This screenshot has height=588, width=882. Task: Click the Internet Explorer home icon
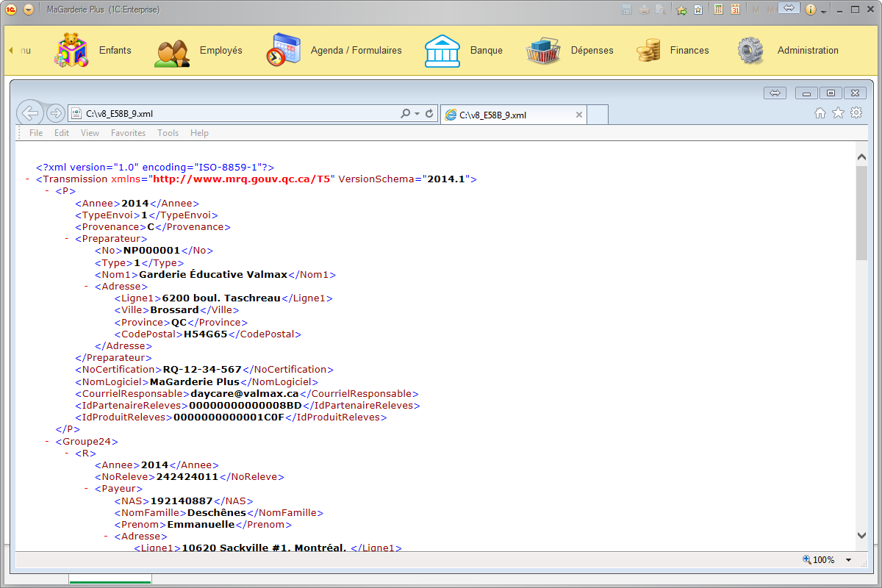pyautogui.click(x=822, y=112)
